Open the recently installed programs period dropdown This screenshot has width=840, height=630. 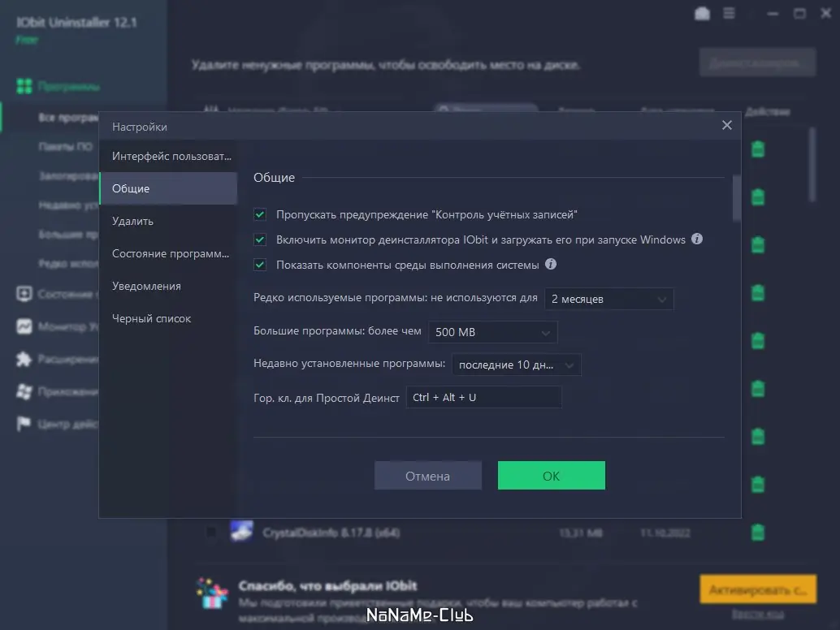pyautogui.click(x=517, y=365)
